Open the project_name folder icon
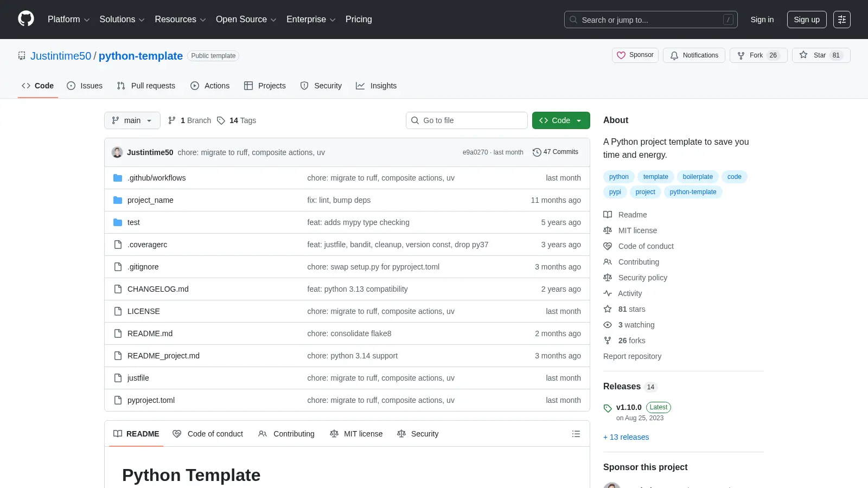 [118, 200]
